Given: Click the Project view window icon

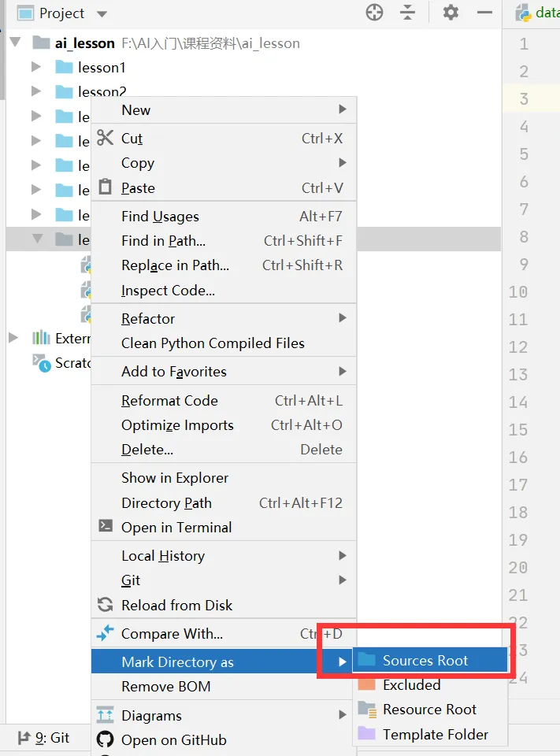Looking at the screenshot, I should click(25, 13).
